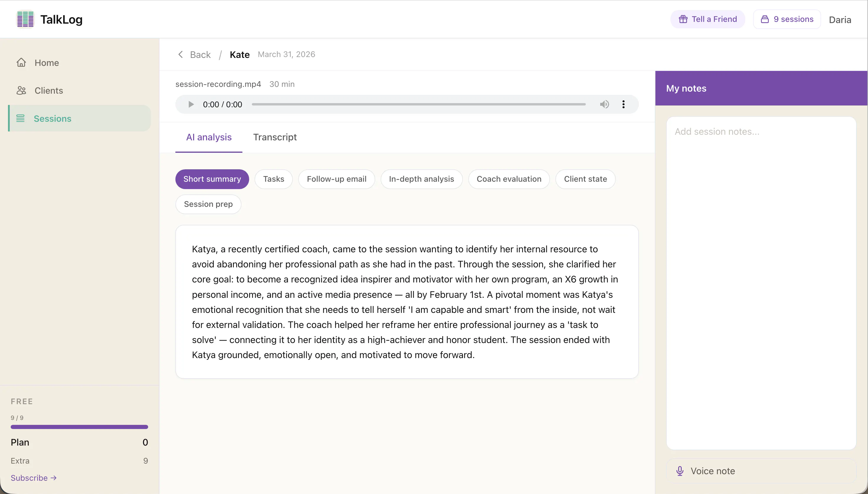Click the Kate client name in breadcrumb
This screenshot has width=868, height=494.
[x=240, y=55]
